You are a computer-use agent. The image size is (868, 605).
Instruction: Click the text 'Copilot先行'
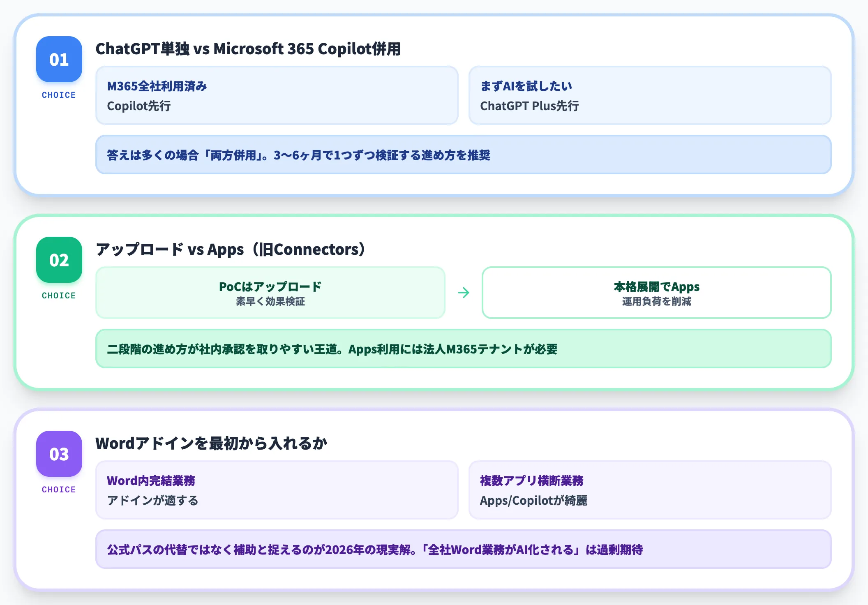[139, 106]
